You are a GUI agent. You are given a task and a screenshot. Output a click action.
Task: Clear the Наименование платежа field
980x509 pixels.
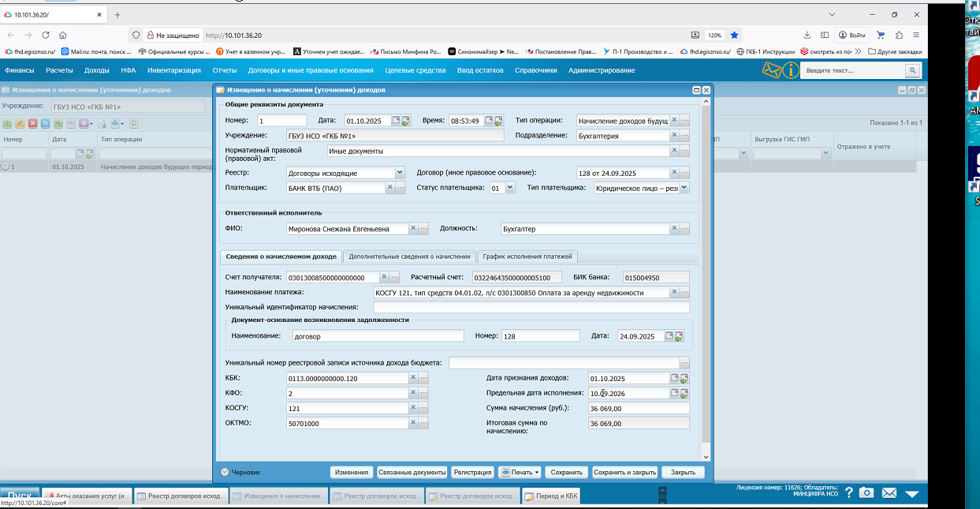pos(674,292)
